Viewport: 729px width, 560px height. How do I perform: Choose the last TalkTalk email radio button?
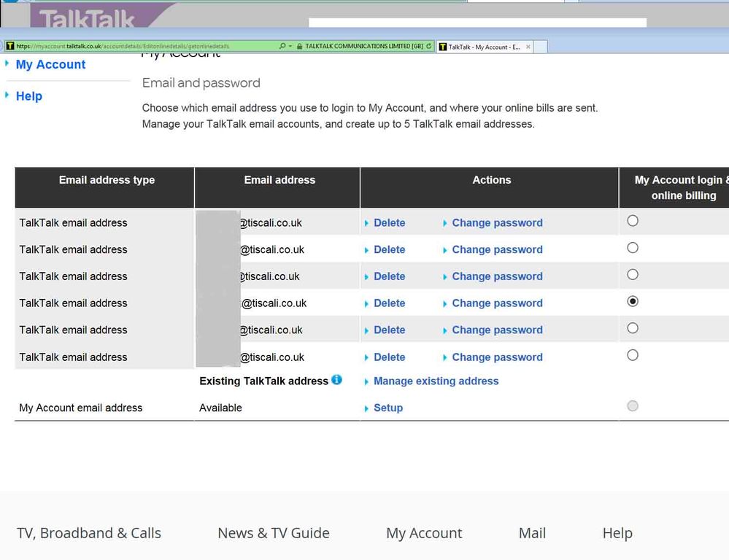(633, 355)
